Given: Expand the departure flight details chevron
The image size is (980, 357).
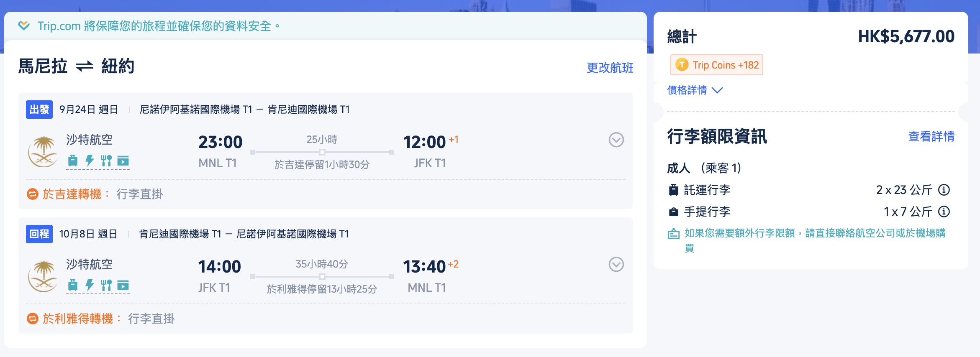Looking at the screenshot, I should click(616, 140).
